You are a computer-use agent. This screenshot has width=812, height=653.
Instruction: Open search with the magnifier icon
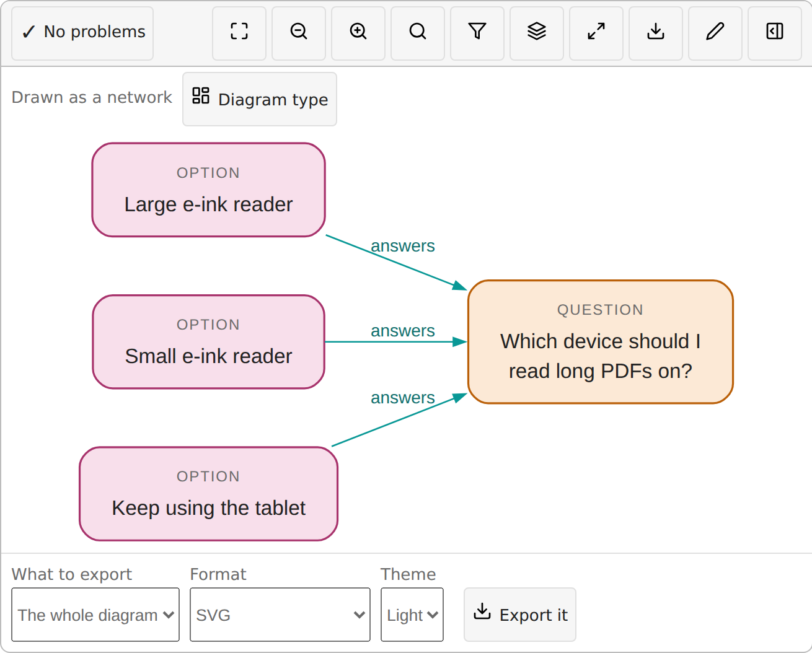click(418, 33)
